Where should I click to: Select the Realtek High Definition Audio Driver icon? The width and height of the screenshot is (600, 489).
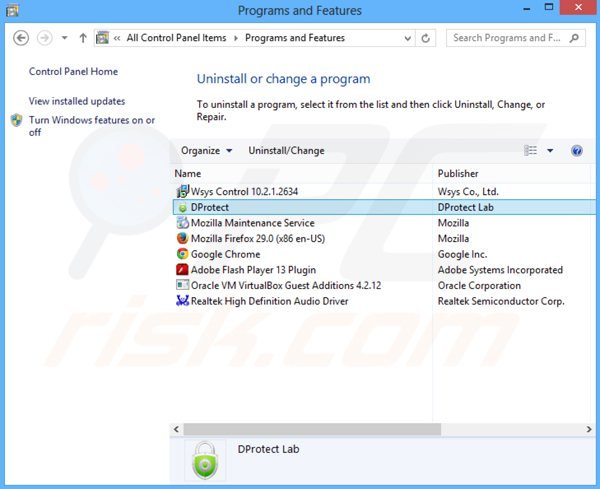pos(183,301)
